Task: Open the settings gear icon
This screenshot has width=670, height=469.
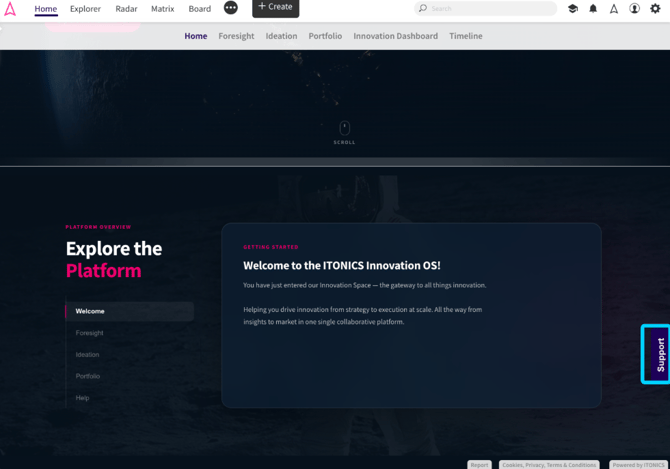Action: coord(655,9)
